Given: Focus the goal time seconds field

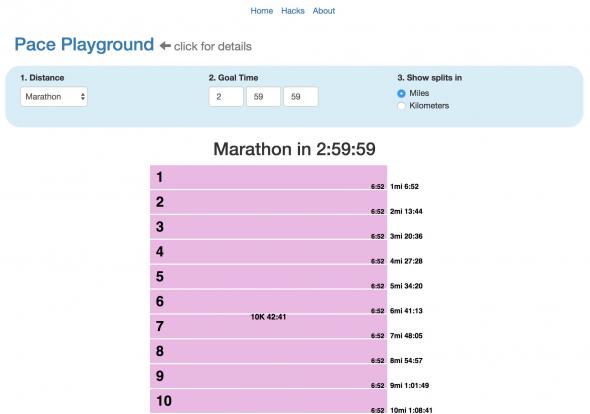Looking at the screenshot, I should pos(301,97).
